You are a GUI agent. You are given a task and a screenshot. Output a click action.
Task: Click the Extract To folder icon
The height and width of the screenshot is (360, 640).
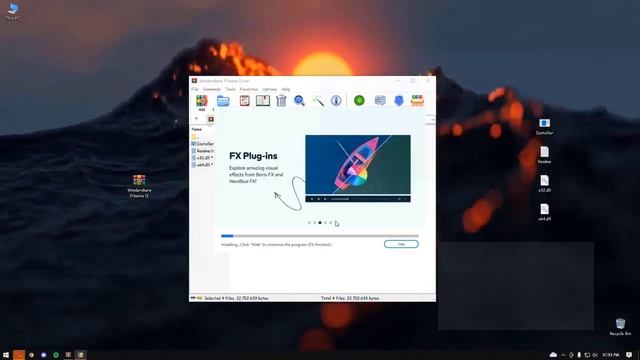pos(223,101)
